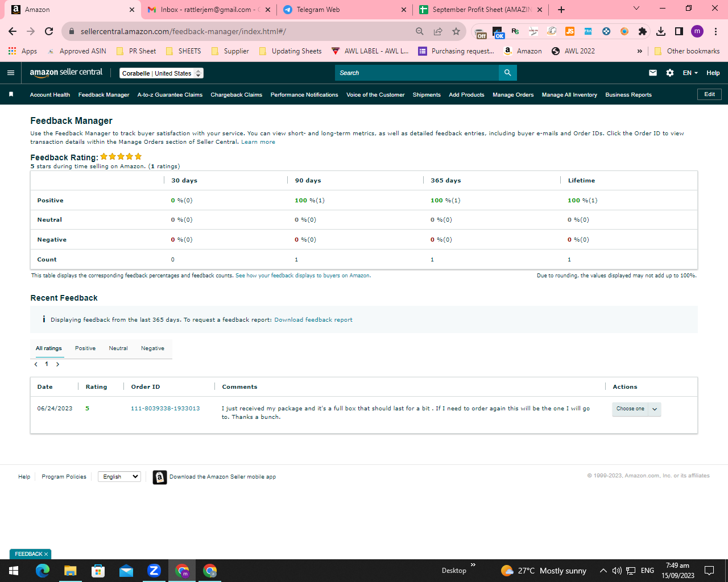Screen dimensions: 728x582
Task: Open the Help link in header
Action: coord(713,73)
